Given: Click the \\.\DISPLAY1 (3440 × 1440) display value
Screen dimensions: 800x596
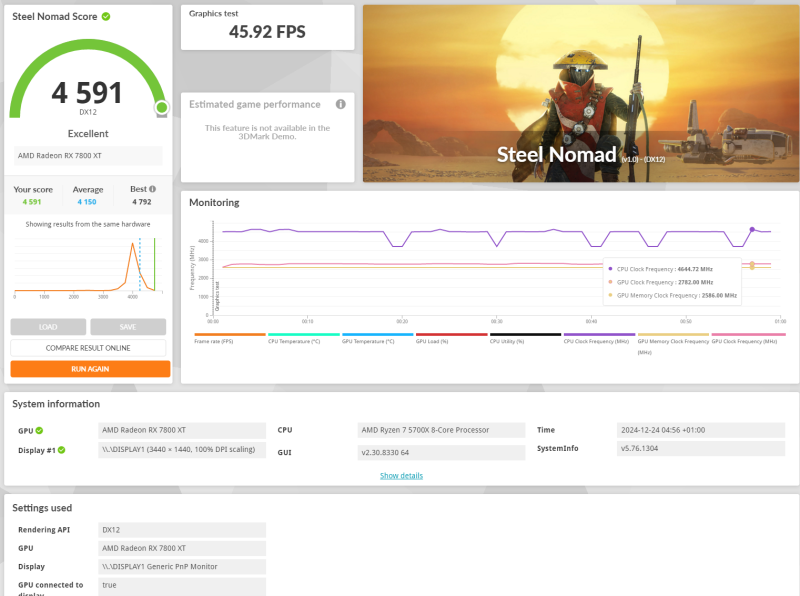Looking at the screenshot, I should point(182,450).
